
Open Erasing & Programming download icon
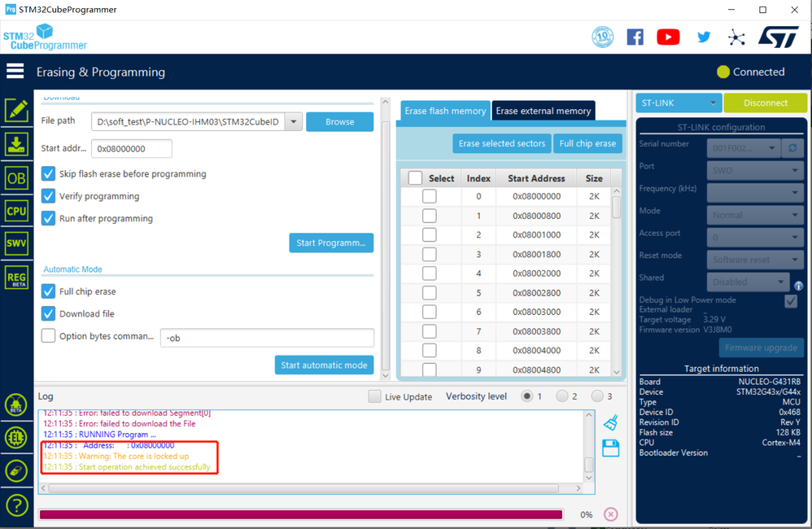16,145
